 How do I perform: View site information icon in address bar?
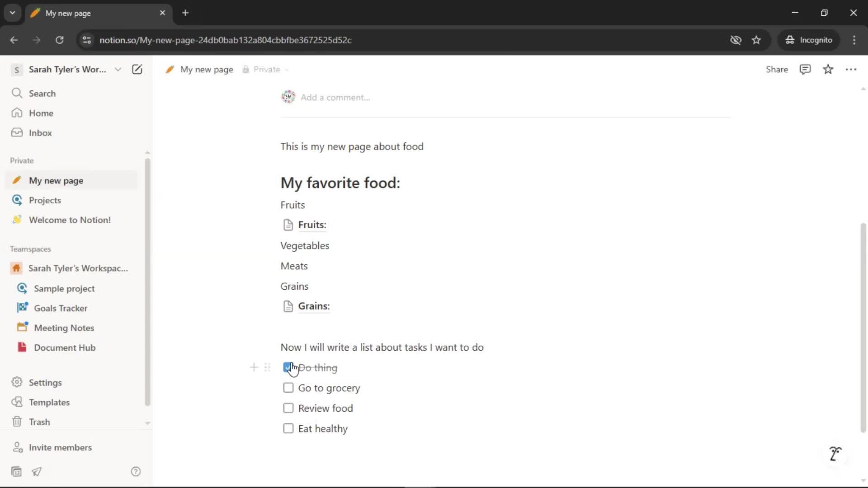tap(87, 40)
